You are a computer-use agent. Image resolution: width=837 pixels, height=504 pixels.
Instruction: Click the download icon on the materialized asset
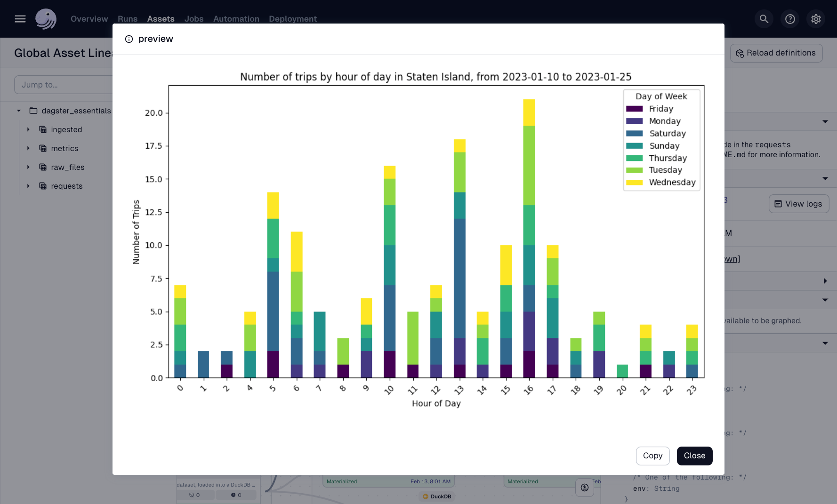(584, 488)
